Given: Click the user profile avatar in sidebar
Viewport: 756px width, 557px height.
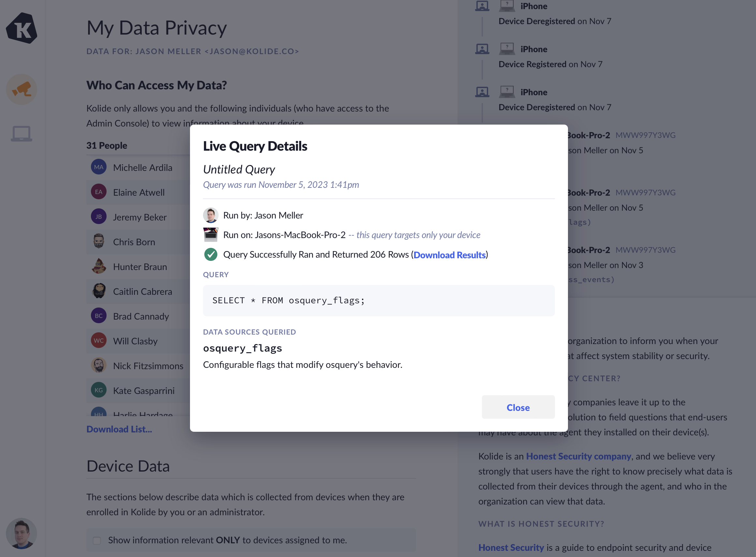Looking at the screenshot, I should 22,533.
